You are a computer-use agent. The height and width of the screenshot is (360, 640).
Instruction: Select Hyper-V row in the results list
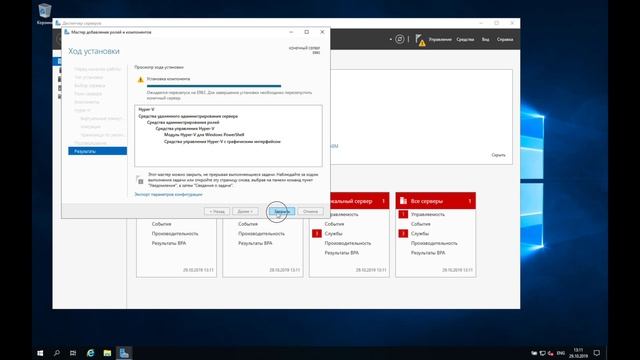pyautogui.click(x=147, y=109)
